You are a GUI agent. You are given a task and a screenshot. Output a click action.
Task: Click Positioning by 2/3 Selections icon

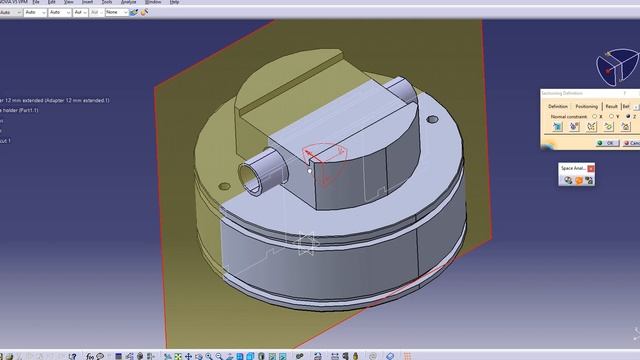tap(591, 127)
